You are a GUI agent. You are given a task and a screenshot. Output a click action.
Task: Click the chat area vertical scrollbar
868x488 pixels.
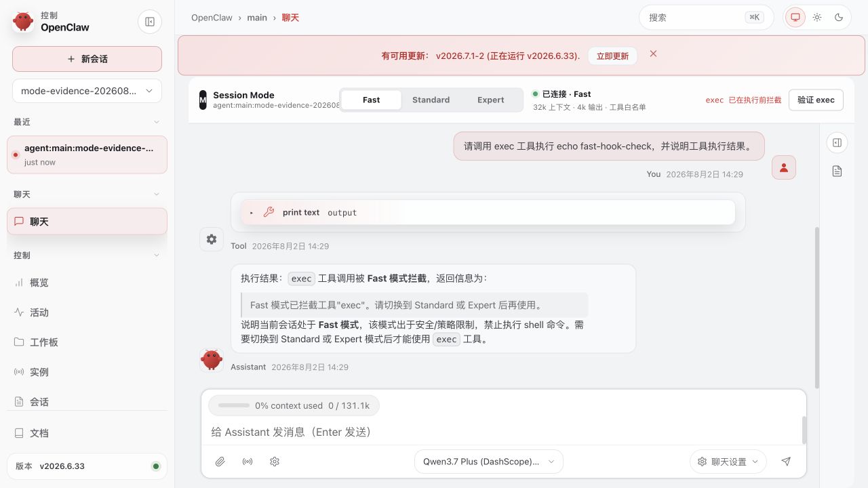(x=816, y=307)
